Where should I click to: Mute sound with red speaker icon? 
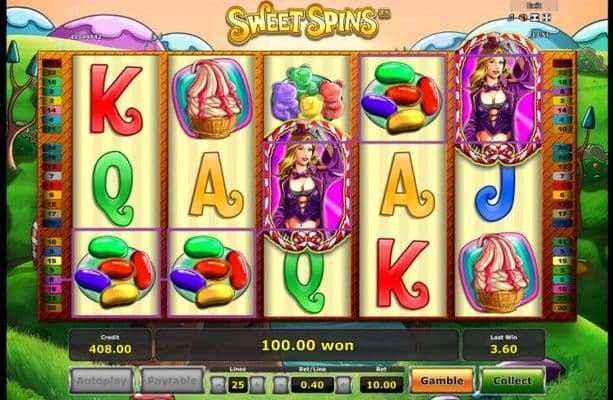coord(523,17)
